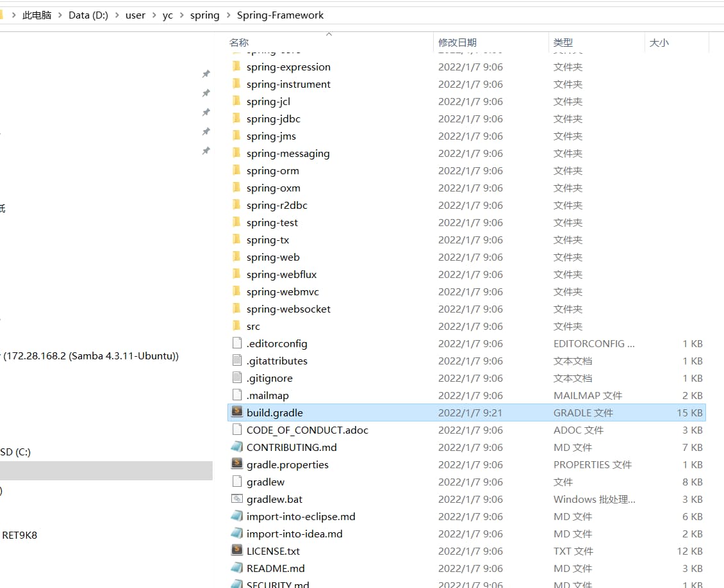Click the Windows 批处理 type cell
The image size is (724, 588).
click(594, 500)
